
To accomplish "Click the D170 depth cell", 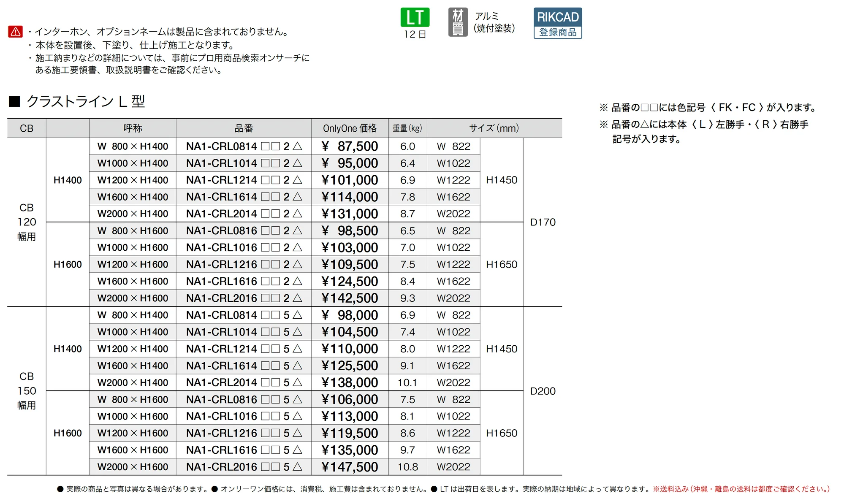I will point(543,222).
